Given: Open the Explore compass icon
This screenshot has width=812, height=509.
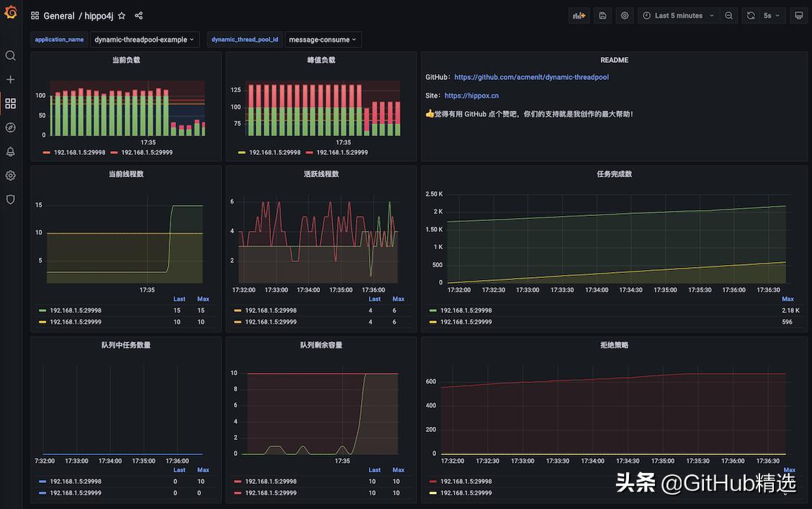Looking at the screenshot, I should pyautogui.click(x=10, y=127).
